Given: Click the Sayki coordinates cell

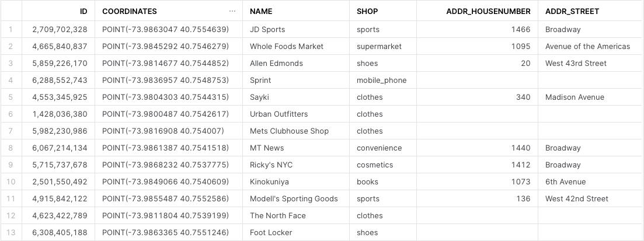Looking at the screenshot, I should [x=165, y=97].
